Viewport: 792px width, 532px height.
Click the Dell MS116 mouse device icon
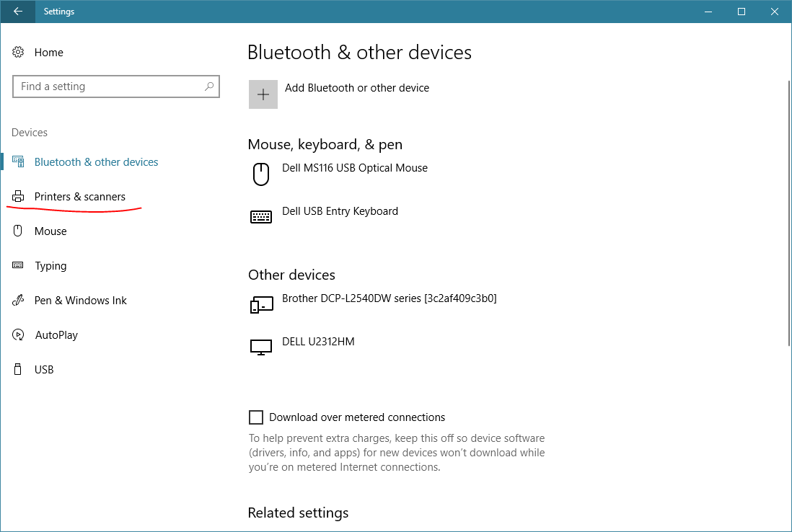261,174
